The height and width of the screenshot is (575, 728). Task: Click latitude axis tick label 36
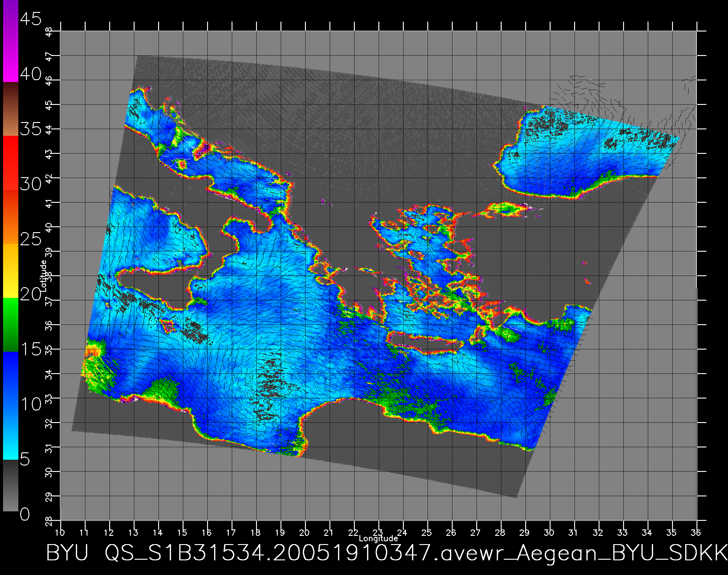pos(49,326)
